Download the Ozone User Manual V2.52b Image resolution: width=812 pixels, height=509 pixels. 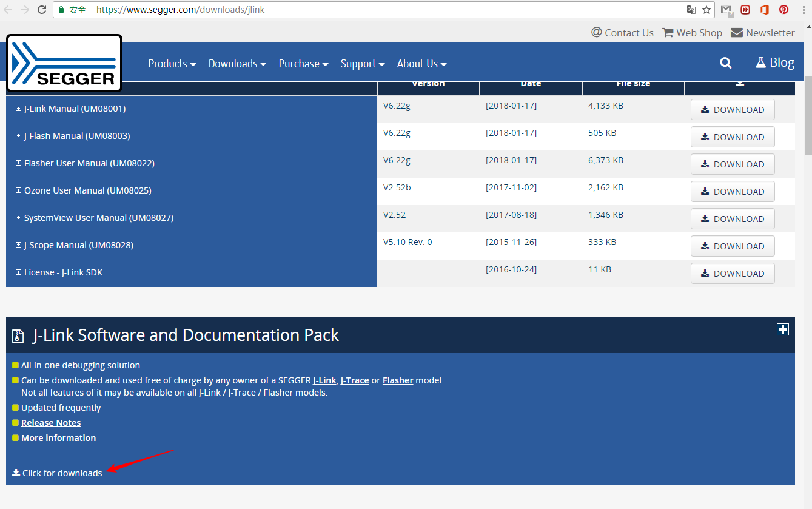(733, 192)
